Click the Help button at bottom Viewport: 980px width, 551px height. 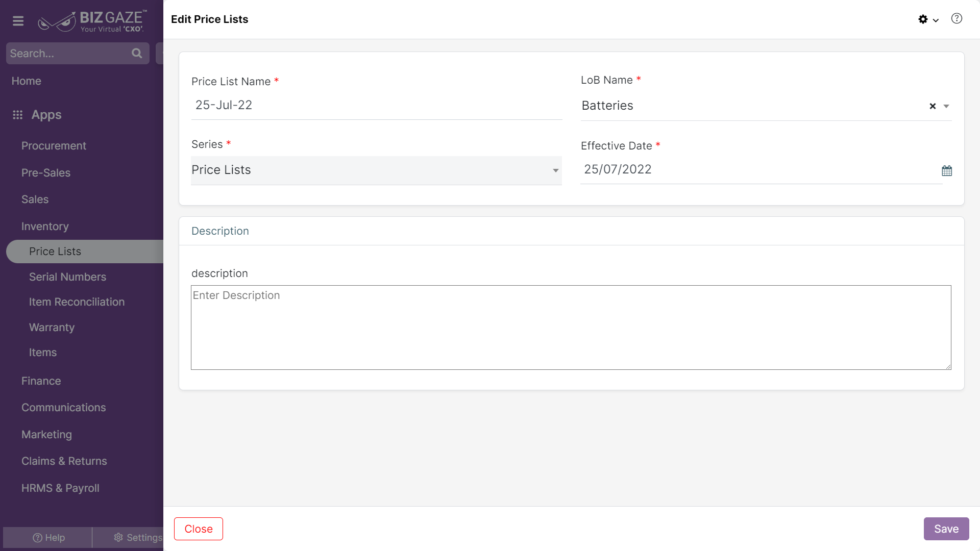tap(48, 538)
